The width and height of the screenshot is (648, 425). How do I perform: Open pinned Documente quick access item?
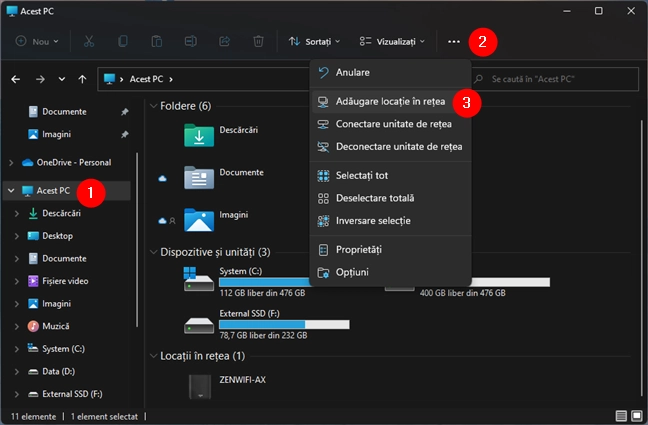[x=64, y=112]
